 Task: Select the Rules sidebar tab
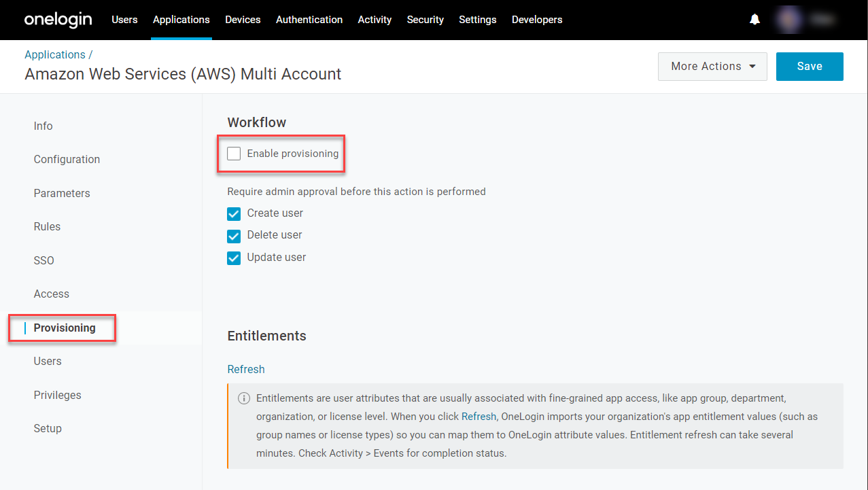point(47,226)
